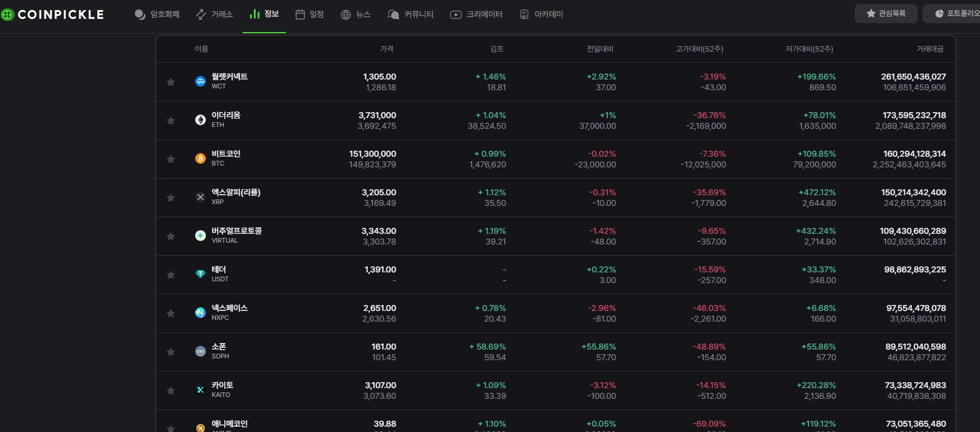Image resolution: width=980 pixels, height=432 pixels.
Task: Click USDT trading volume 98,862,893,225
Action: click(915, 269)
